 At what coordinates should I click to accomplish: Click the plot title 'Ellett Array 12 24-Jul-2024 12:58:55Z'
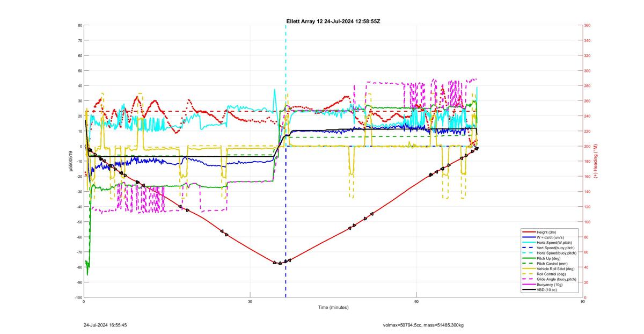(334, 21)
